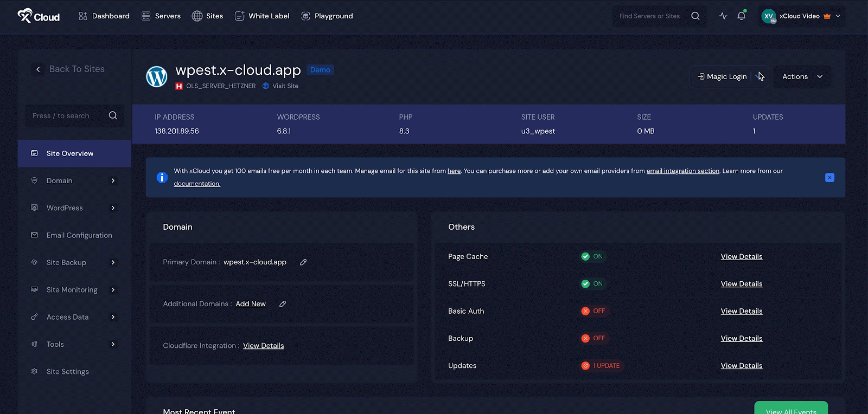868x414 pixels.
Task: Click the site user u3_wpest
Action: [538, 131]
